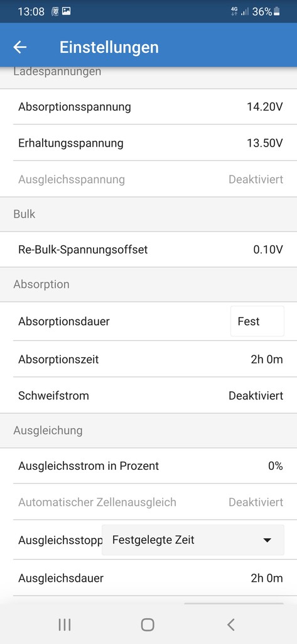Image resolution: width=297 pixels, height=644 pixels.
Task: Expand the Ausgleichsstopp Festgelegte Zeit dropdown
Action: (193, 540)
